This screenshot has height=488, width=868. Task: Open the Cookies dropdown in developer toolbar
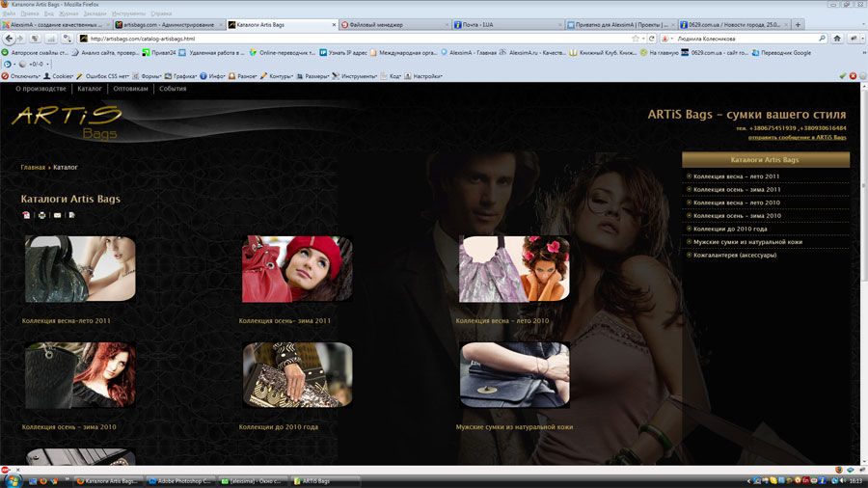pos(59,76)
